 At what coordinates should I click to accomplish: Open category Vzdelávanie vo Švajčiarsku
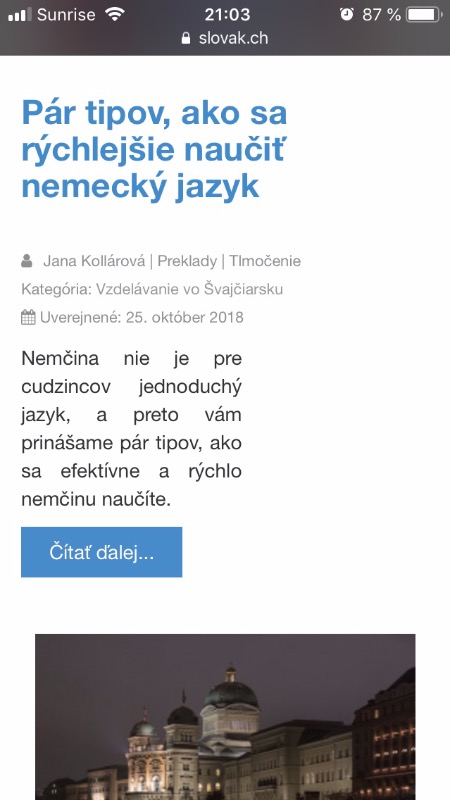pyautogui.click(x=189, y=289)
